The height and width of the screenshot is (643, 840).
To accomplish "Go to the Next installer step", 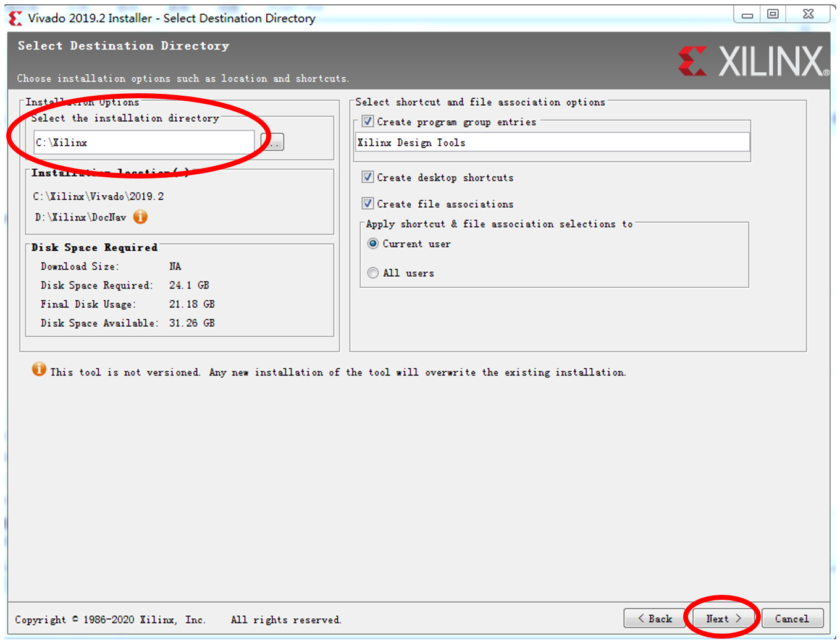I will [723, 618].
